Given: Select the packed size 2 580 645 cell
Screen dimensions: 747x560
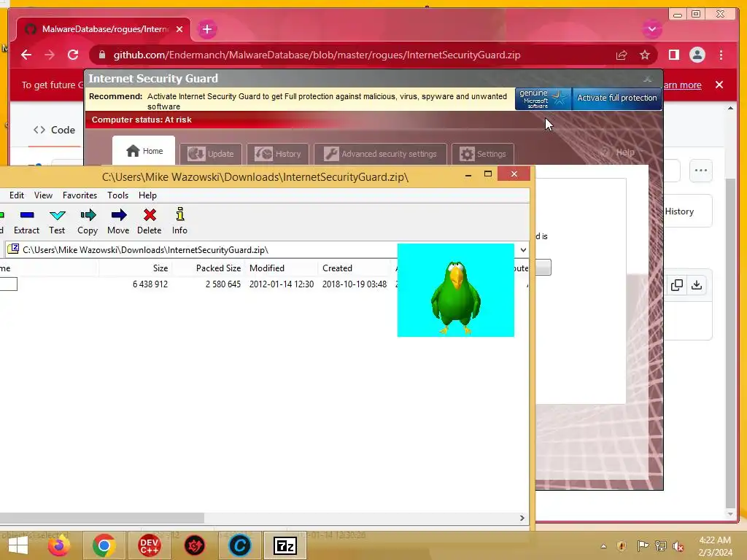Looking at the screenshot, I should pos(223,284).
